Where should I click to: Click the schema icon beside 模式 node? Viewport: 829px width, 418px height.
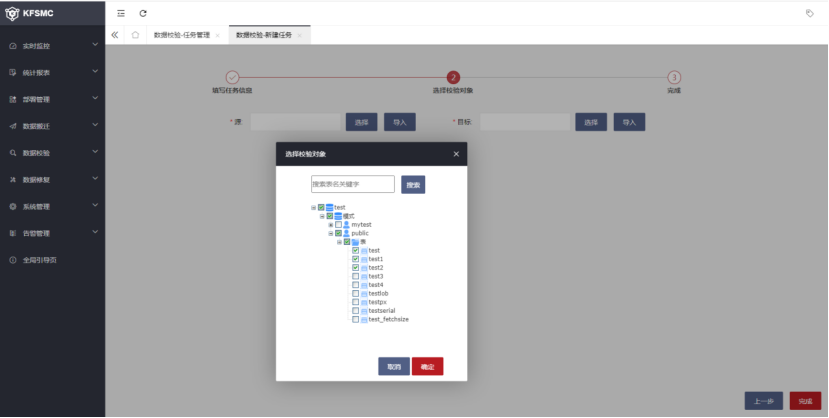coord(338,216)
